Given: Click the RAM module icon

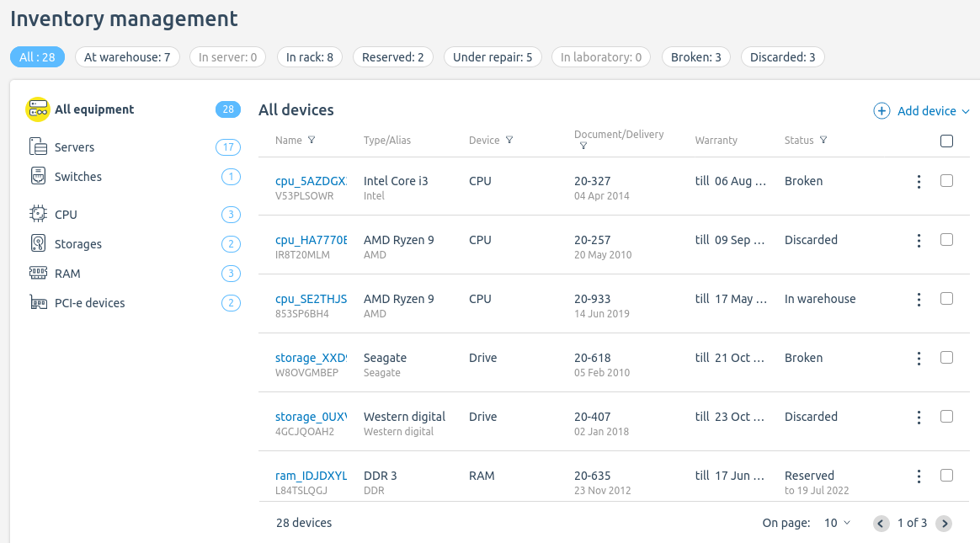Looking at the screenshot, I should (38, 273).
